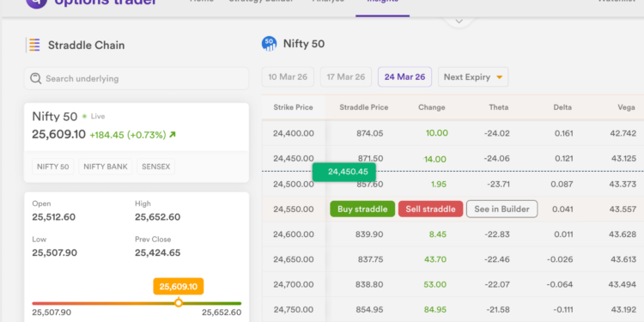The image size is (644, 322).
Task: Click the Nifty 50 price 25,609.10
Action: tap(58, 134)
